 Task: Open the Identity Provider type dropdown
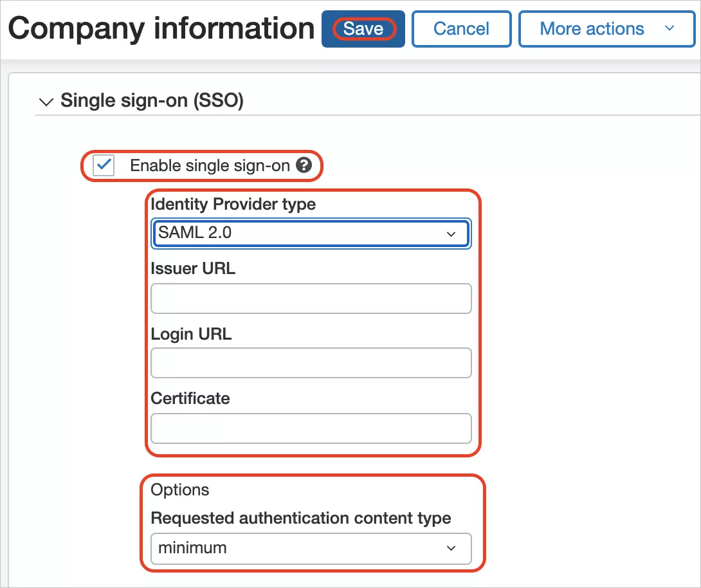(x=311, y=234)
